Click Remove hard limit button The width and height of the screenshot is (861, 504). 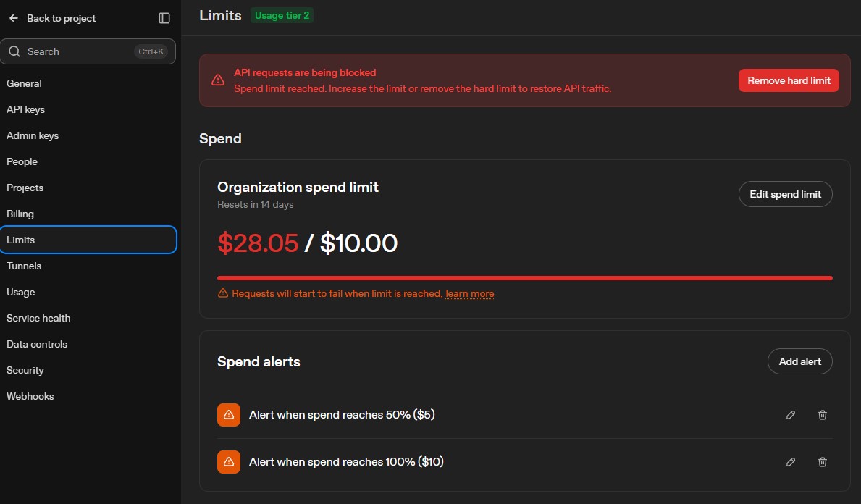[789, 80]
